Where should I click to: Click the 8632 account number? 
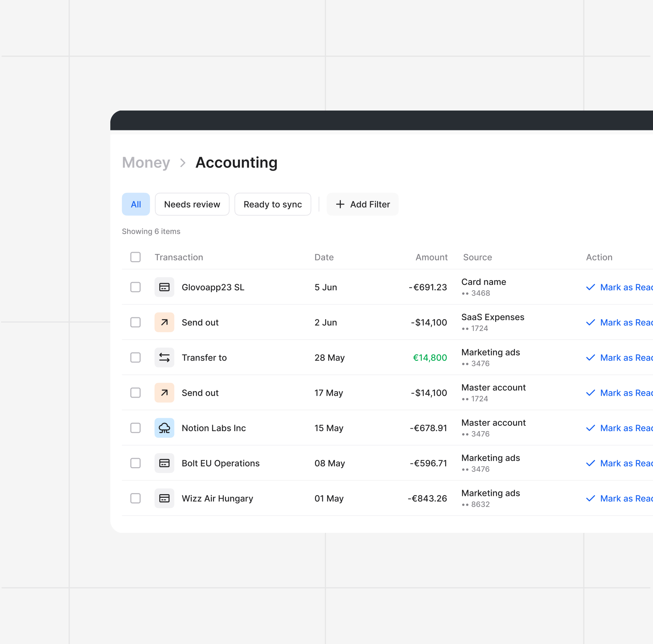pyautogui.click(x=480, y=504)
